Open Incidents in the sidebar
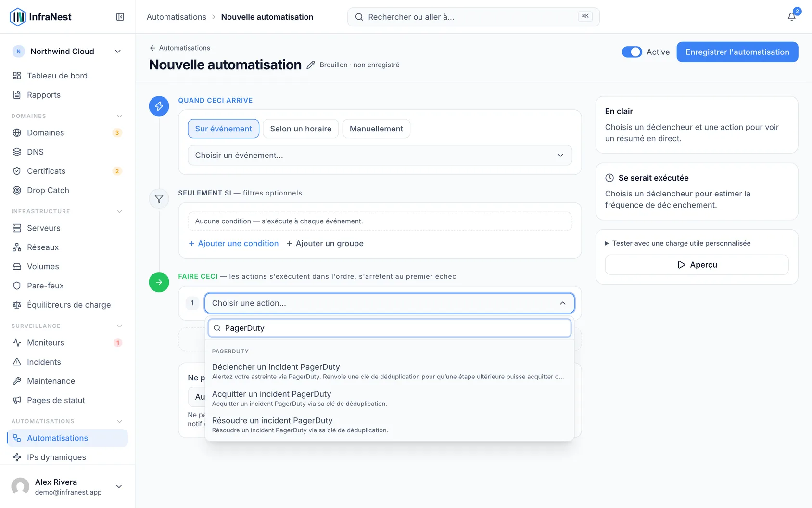 point(67,362)
